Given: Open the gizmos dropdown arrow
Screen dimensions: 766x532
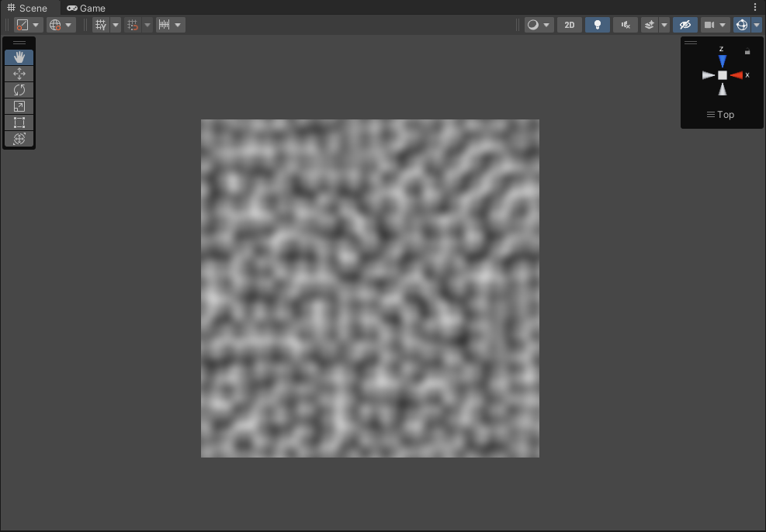Looking at the screenshot, I should tap(757, 24).
